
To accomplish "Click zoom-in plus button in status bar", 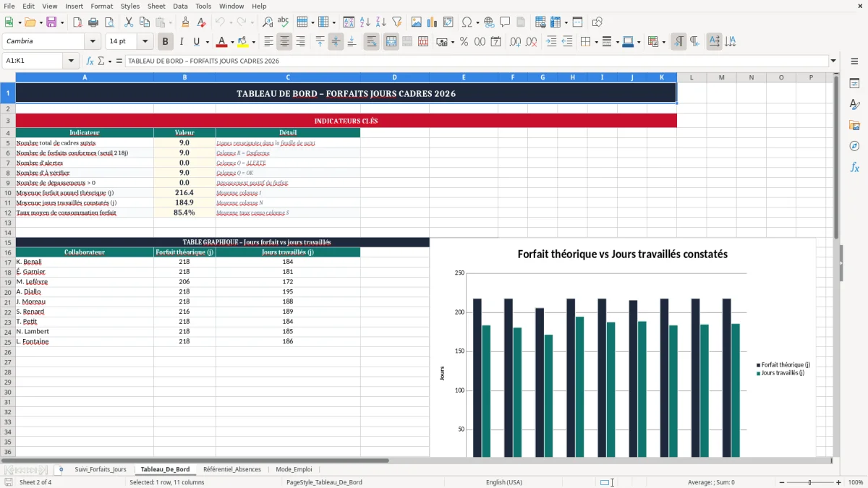I will pyautogui.click(x=839, y=482).
